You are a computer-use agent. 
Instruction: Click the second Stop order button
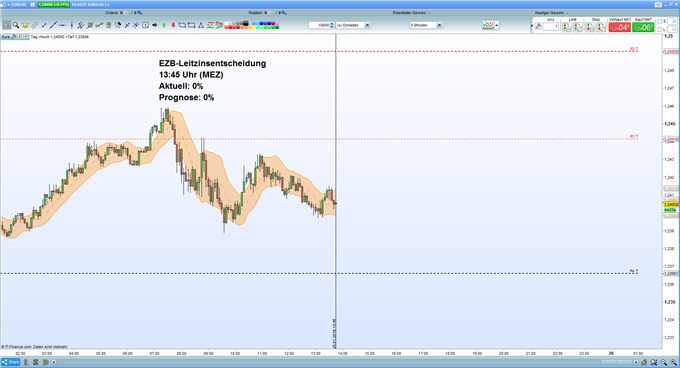[601, 27]
